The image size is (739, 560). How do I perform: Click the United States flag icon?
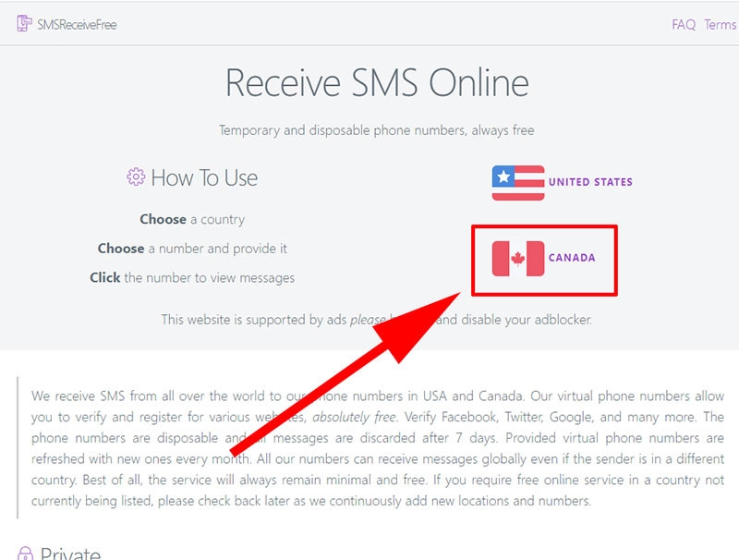pos(518,183)
